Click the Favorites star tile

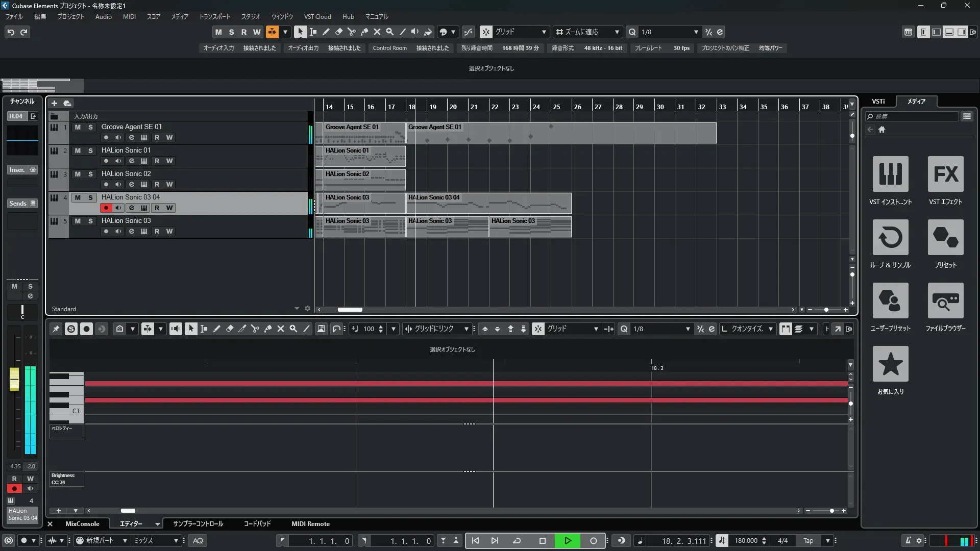(x=890, y=364)
